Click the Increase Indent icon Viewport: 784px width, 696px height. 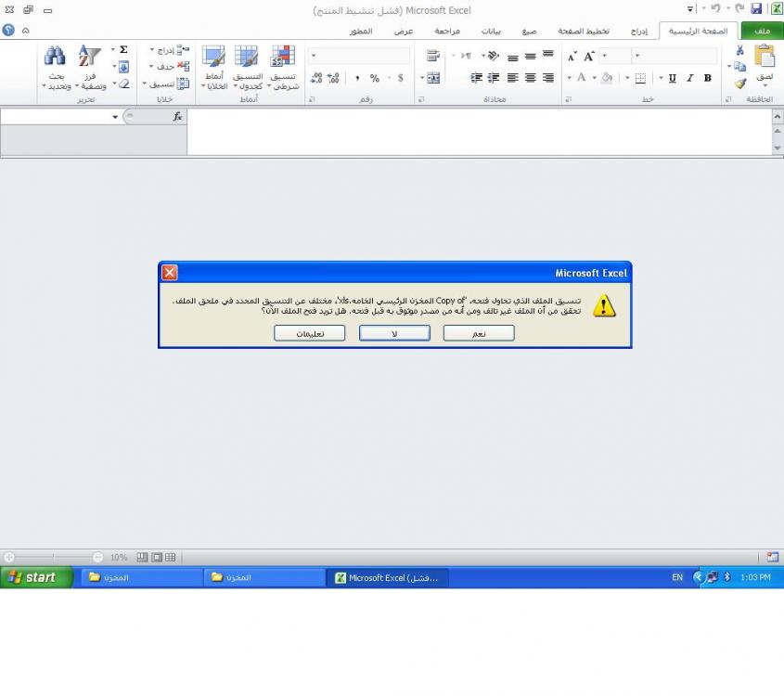[x=476, y=78]
